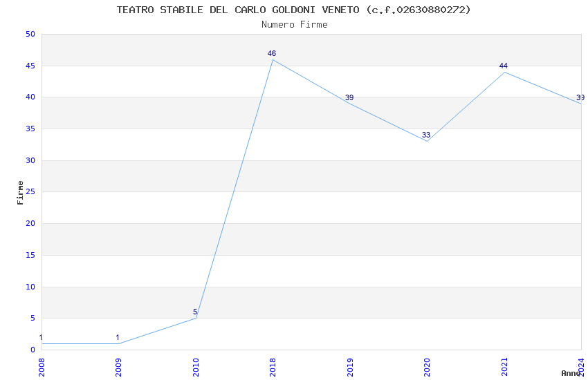Click the Firme y-axis label
The width and height of the screenshot is (588, 380).
point(20,193)
